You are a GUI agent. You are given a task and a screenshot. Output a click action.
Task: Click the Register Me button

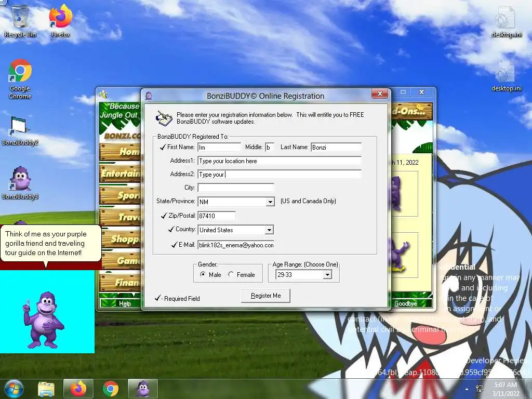pyautogui.click(x=265, y=296)
